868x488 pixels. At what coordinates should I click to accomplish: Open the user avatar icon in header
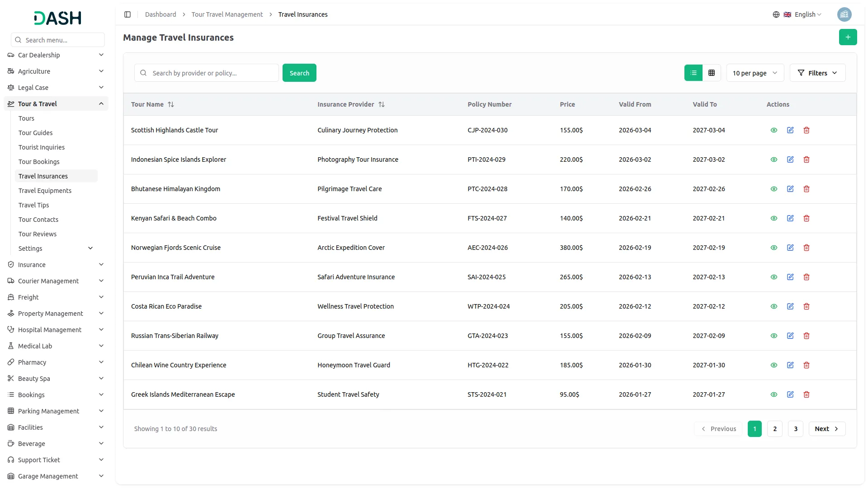844,14
